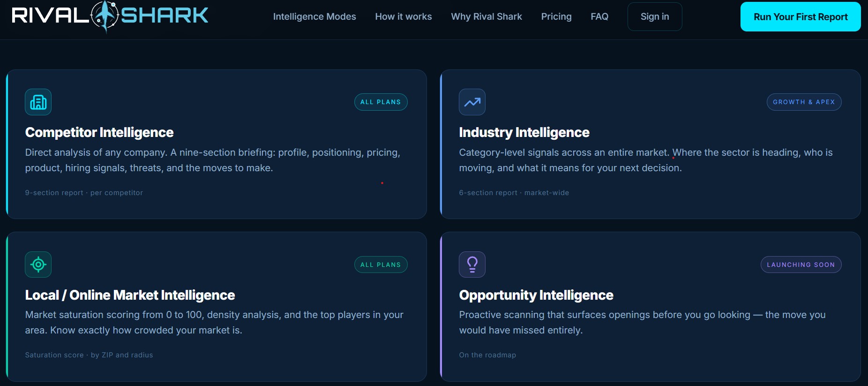This screenshot has height=386, width=868.
Task: Go to How it works section
Action: 404,16
